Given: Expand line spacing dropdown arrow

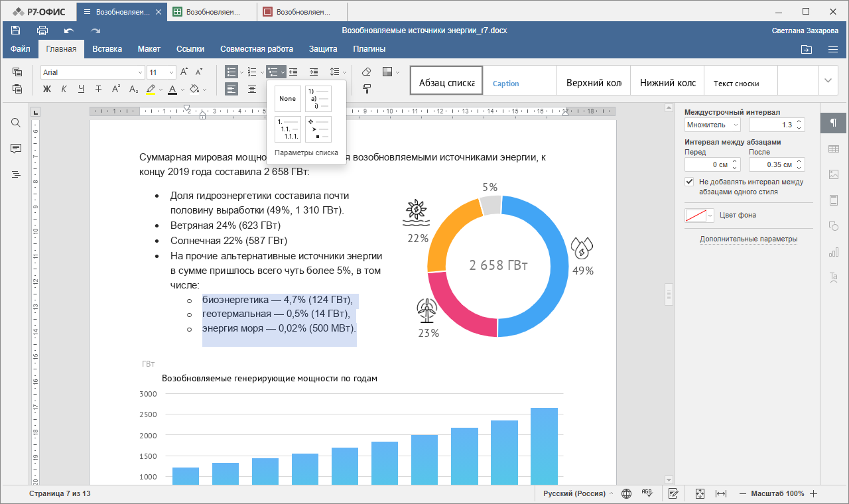Looking at the screenshot, I should pos(345,72).
